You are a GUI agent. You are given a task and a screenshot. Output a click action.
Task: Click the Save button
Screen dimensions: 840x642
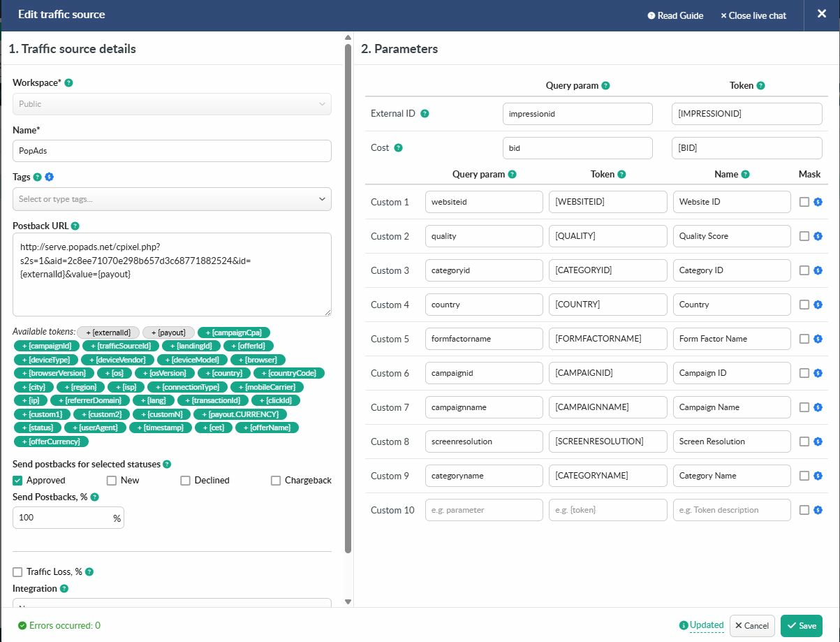coord(801,626)
